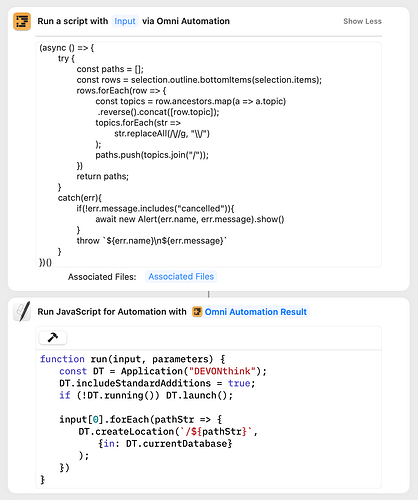Viewport: 418px width, 500px height.
Task: Click the 'Run a script with' action title
Action: [x=73, y=21]
